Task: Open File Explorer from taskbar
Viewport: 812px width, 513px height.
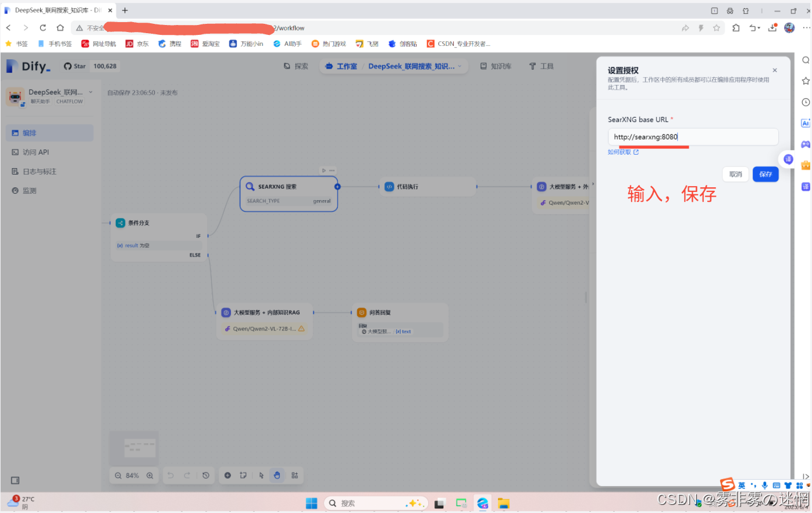Action: point(503,503)
